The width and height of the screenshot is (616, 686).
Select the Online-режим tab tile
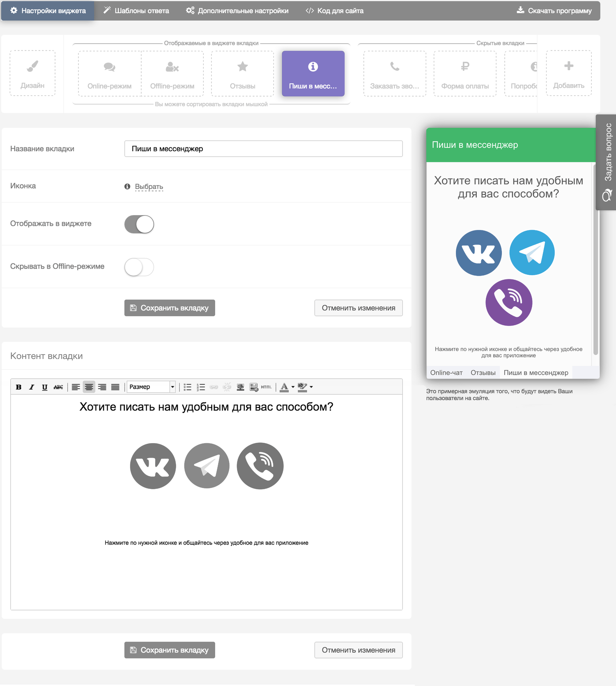click(x=110, y=74)
